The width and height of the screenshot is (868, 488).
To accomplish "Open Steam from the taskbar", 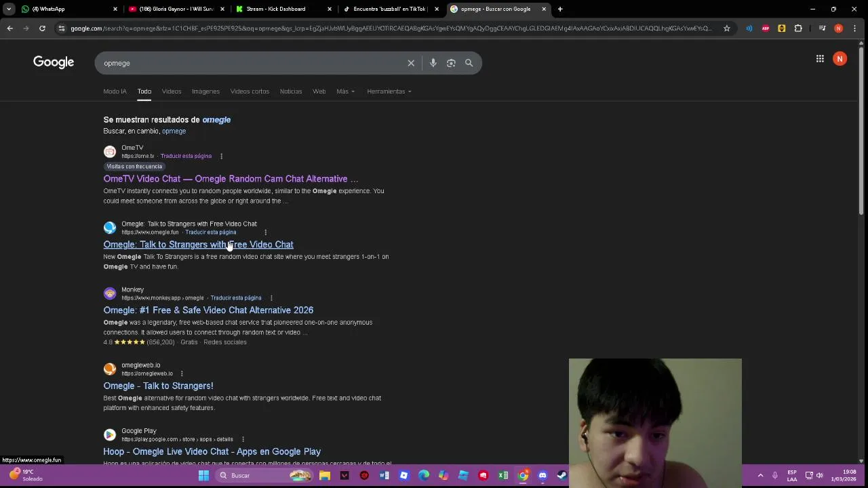I will tap(562, 475).
